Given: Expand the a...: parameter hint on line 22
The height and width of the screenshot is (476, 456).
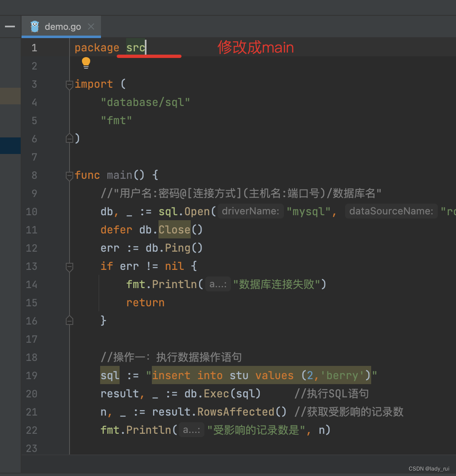Looking at the screenshot, I should 192,430.
